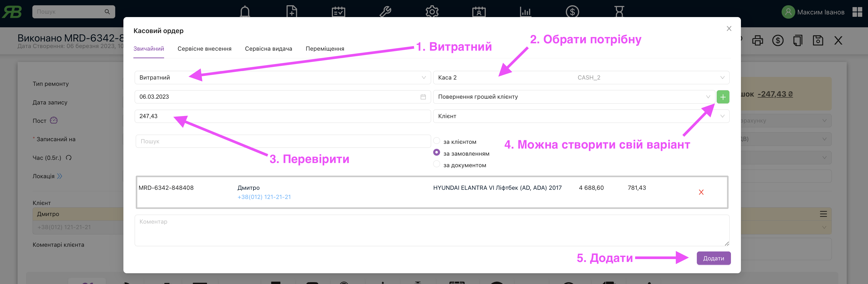Click the 'Коментар' text area
This screenshot has width=868, height=284.
coord(432,230)
